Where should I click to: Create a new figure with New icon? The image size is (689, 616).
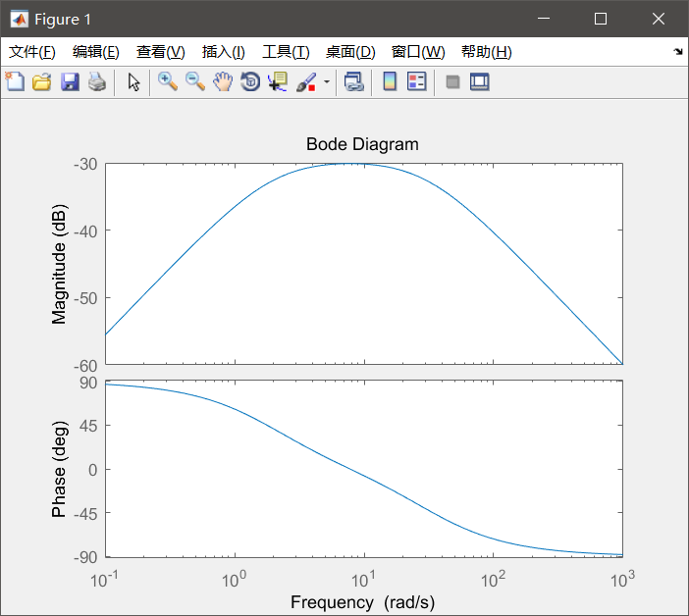point(15,82)
